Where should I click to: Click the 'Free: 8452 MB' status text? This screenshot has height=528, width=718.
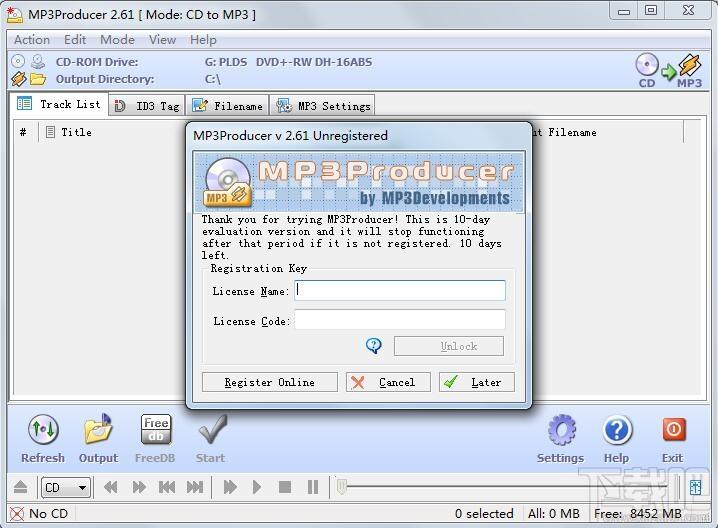pos(638,514)
